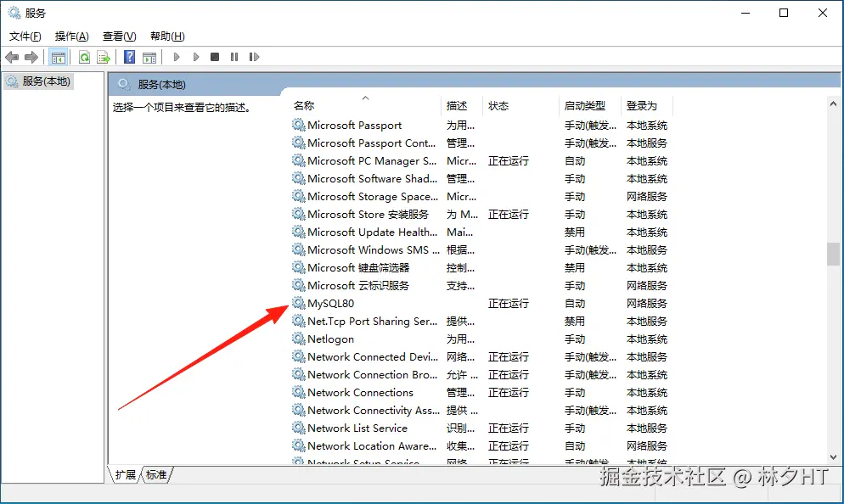The height and width of the screenshot is (504, 844).
Task: Click the Netlogon service gear icon
Action: coord(298,339)
